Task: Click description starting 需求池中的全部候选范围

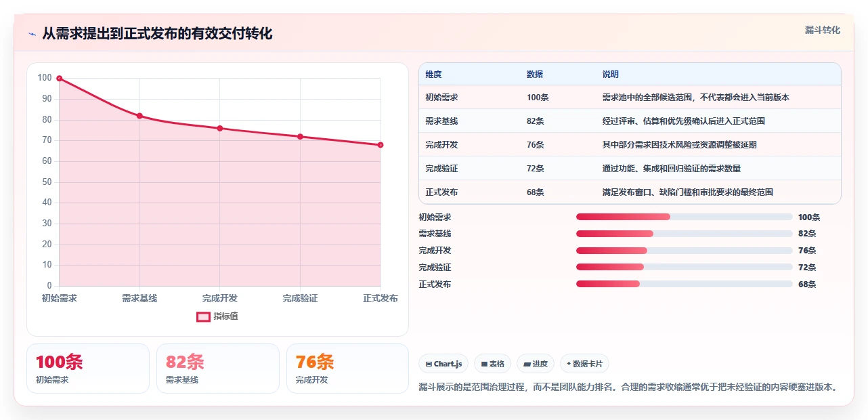Action: click(695, 98)
